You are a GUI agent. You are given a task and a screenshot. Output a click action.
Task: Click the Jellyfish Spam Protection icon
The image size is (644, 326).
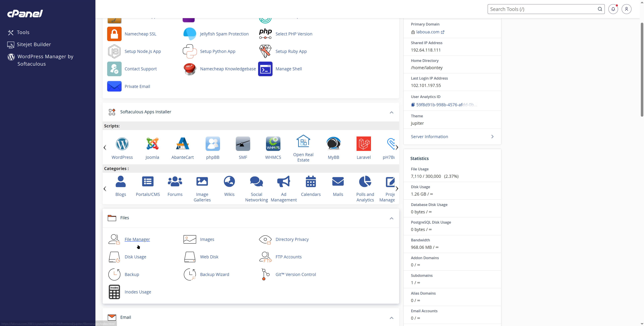pos(190,34)
